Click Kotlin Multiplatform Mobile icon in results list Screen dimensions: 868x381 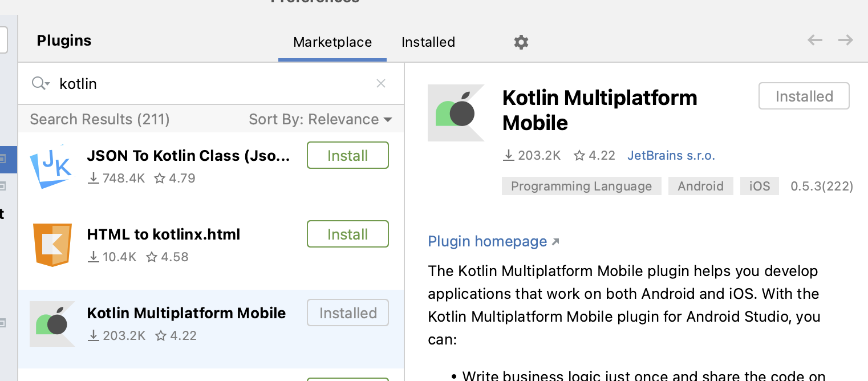(52, 324)
